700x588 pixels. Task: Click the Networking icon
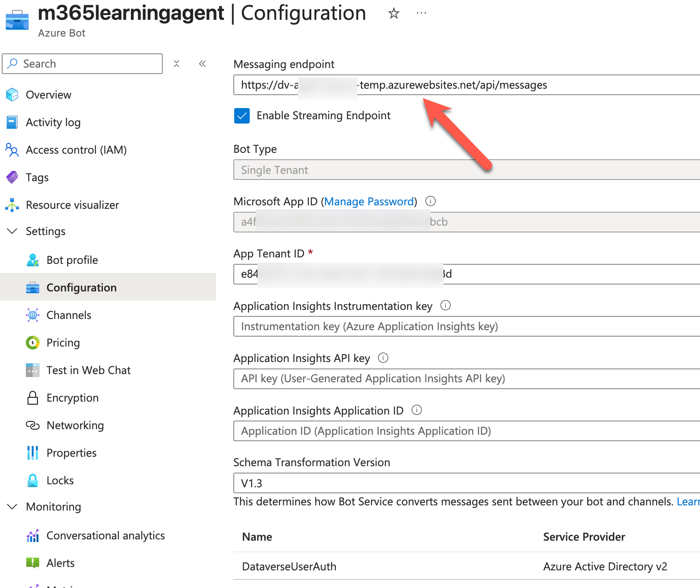(x=33, y=425)
